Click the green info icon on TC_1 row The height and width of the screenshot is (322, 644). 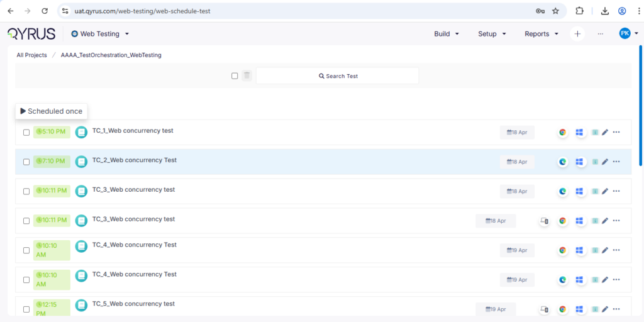click(594, 133)
